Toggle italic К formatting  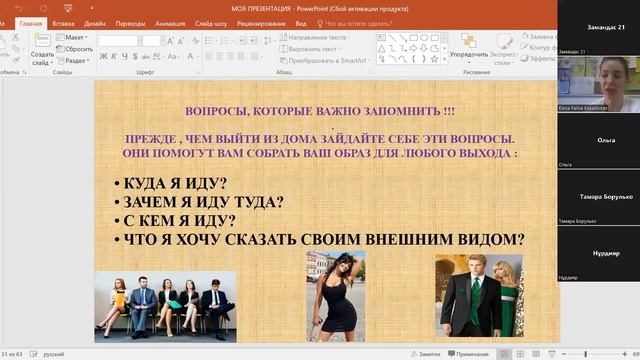(114, 56)
